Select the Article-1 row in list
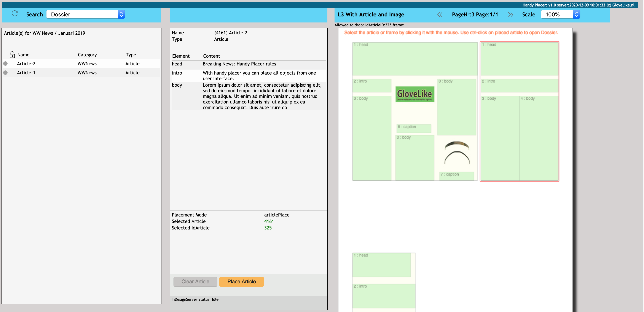This screenshot has height=312, width=644. point(26,73)
